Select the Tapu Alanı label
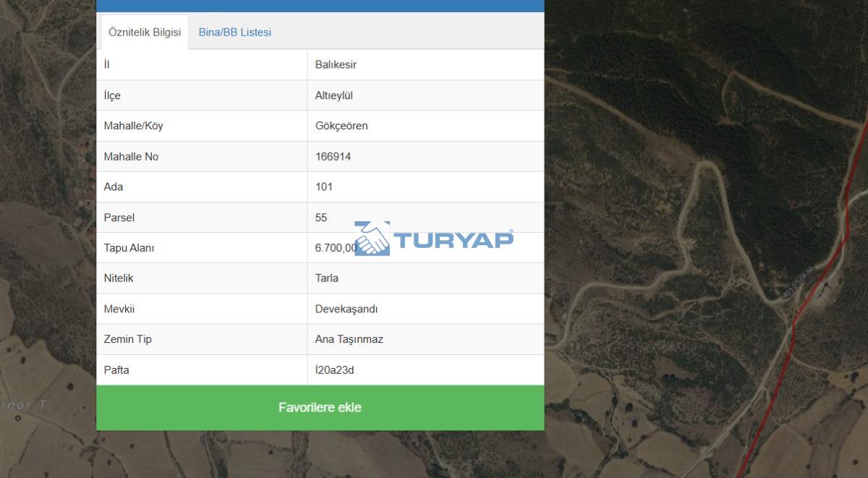The image size is (868, 478). 129,248
